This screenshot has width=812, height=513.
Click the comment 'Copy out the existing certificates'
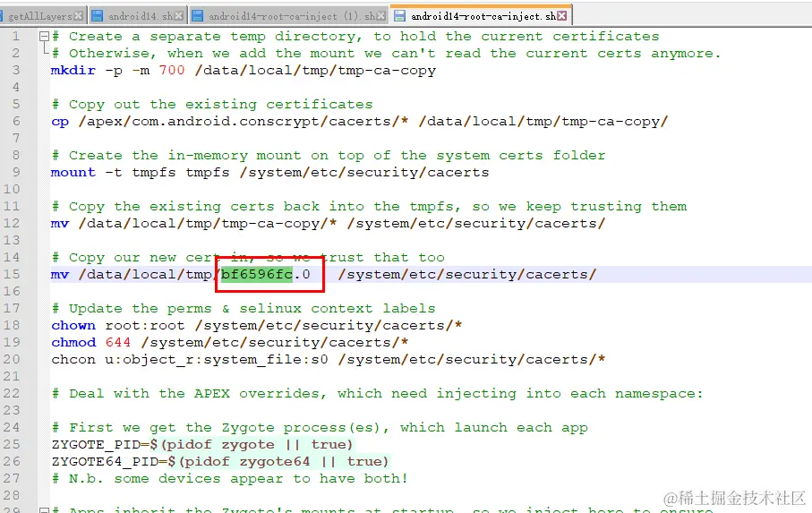[212, 104]
